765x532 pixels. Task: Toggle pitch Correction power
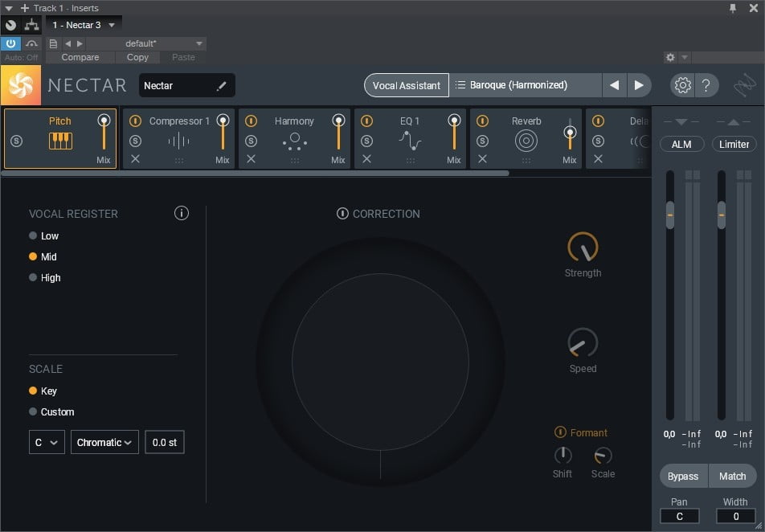[342, 213]
